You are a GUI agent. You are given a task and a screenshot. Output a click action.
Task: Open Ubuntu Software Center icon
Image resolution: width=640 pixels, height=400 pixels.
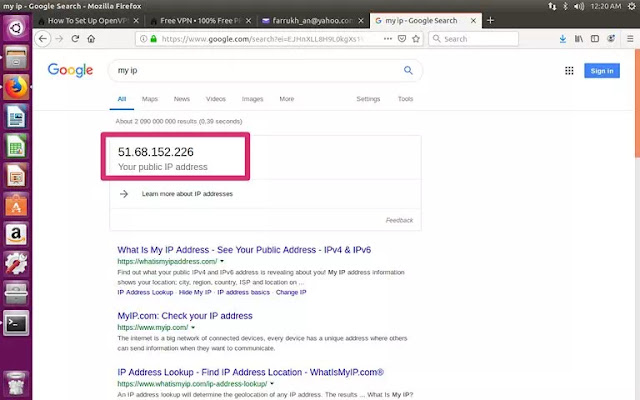point(16,205)
